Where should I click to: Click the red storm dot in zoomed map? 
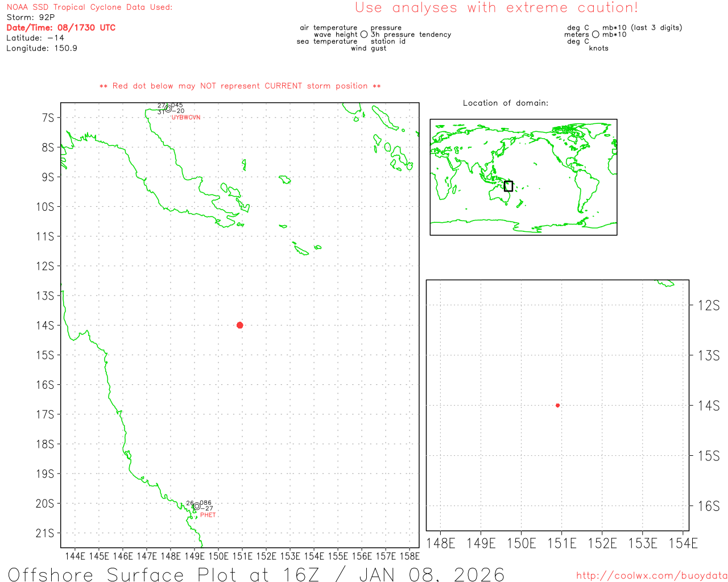click(x=557, y=405)
